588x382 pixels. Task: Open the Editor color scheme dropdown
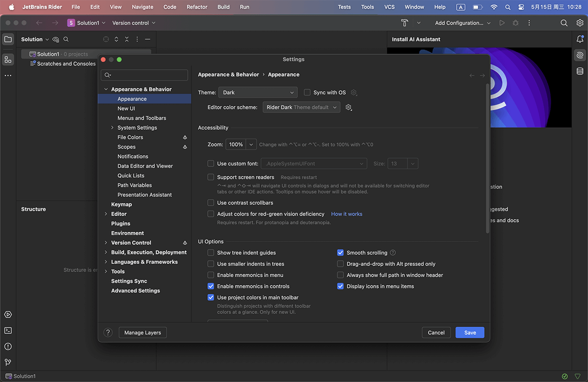pos(301,107)
